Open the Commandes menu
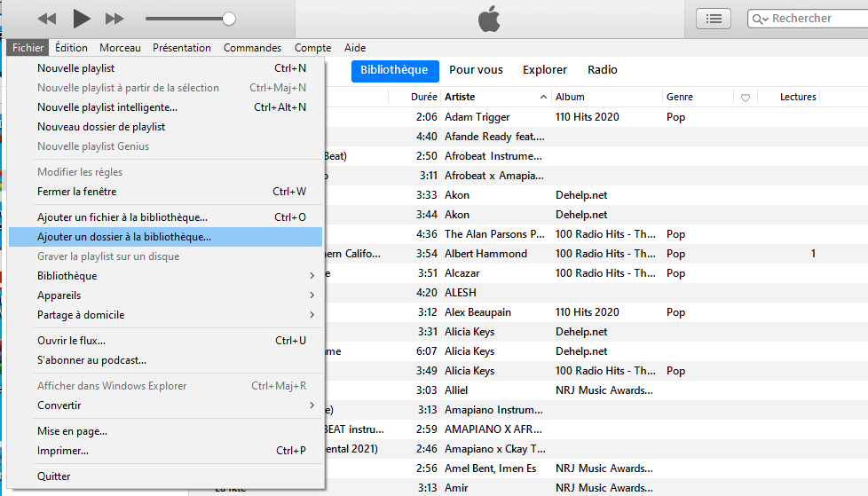 pyautogui.click(x=252, y=48)
